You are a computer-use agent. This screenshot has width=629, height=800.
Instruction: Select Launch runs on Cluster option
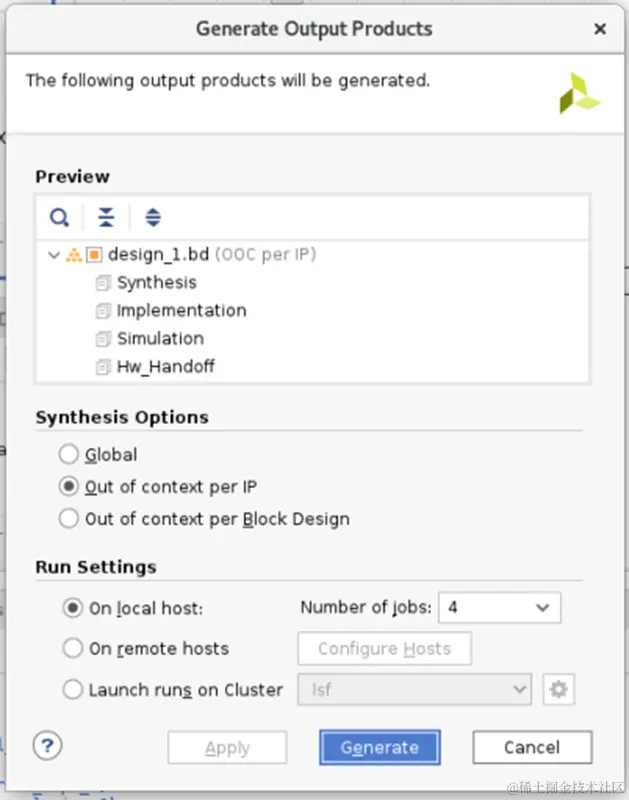coord(73,690)
